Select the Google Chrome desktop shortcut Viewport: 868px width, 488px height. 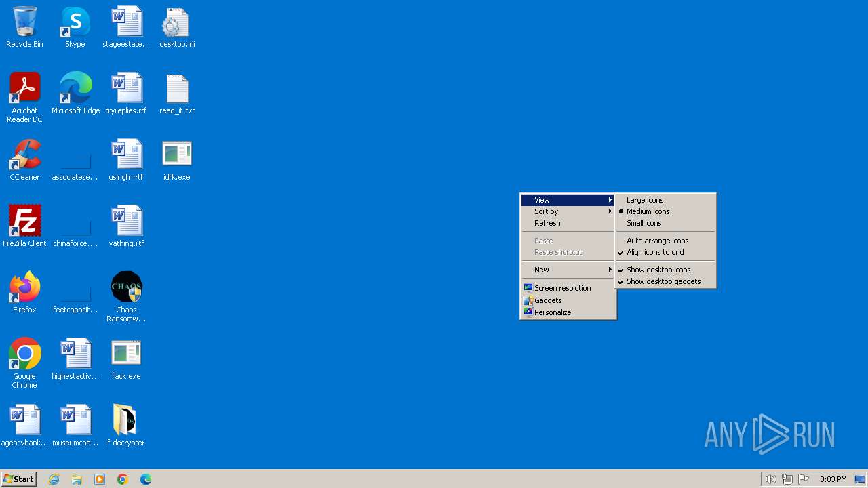click(x=24, y=364)
